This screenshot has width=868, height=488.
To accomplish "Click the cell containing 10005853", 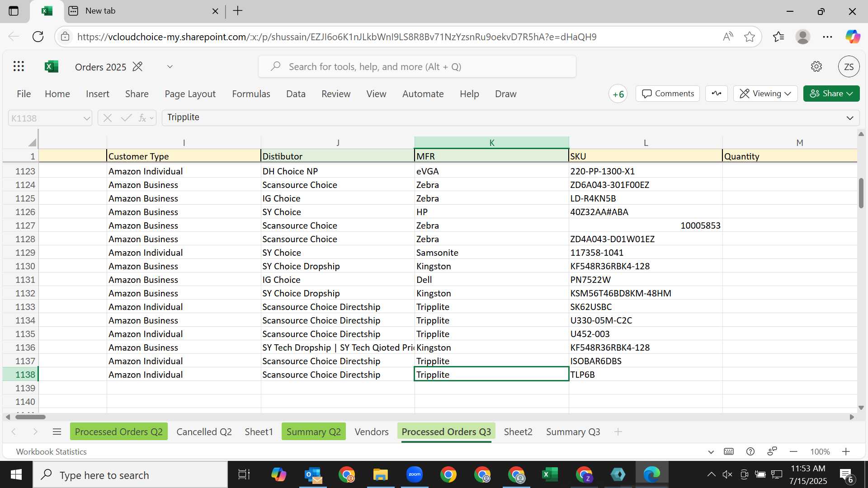I will [645, 225].
